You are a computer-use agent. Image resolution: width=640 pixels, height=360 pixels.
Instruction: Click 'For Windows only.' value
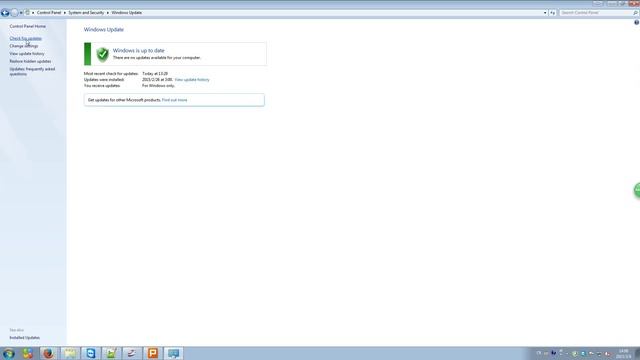[x=158, y=86]
